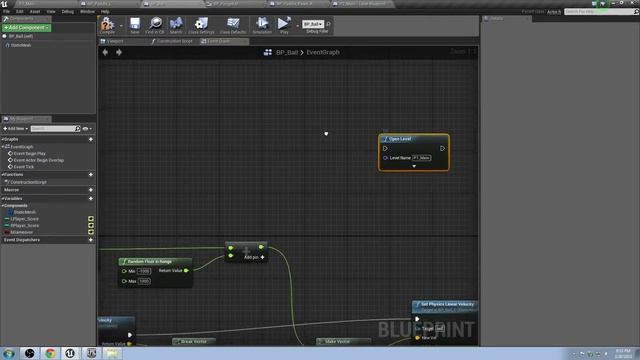
Task: Open the Asset menu
Action: click(x=35, y=11)
